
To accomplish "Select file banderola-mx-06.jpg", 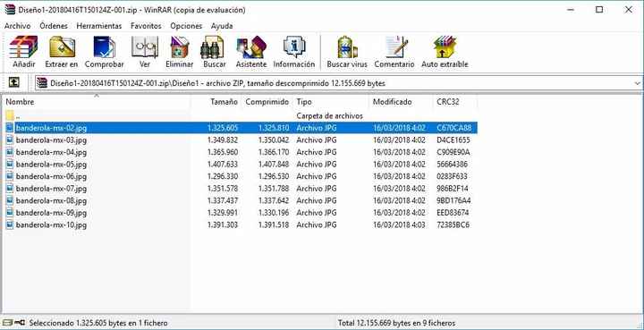I will (x=51, y=176).
